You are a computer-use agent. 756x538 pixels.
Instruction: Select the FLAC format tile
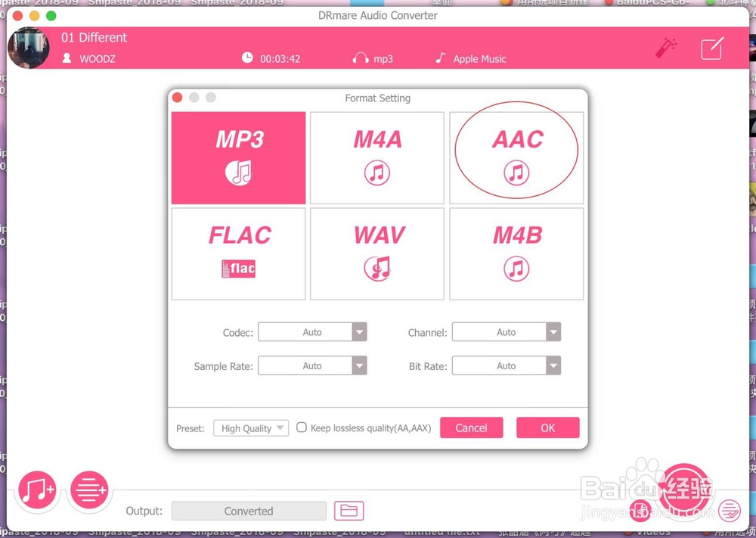coord(239,253)
